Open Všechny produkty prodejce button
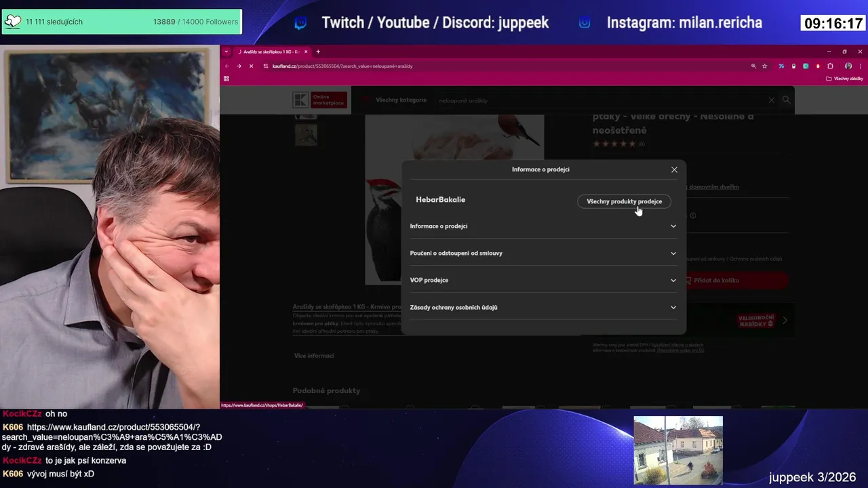Image resolution: width=868 pixels, height=488 pixels. [x=624, y=201]
